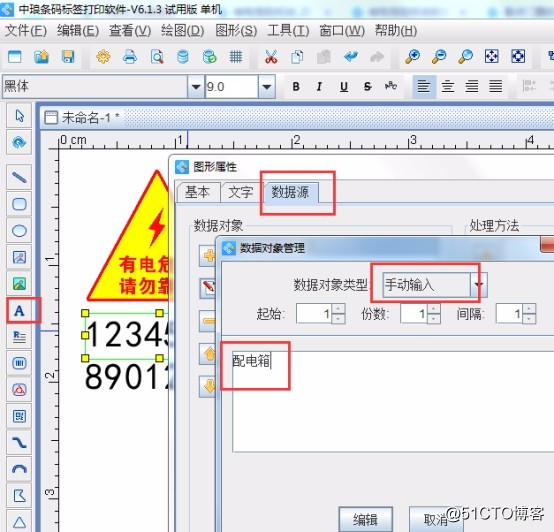Increase the 起始 spinner value
Screen dimensions: 554x532
[x=338, y=309]
